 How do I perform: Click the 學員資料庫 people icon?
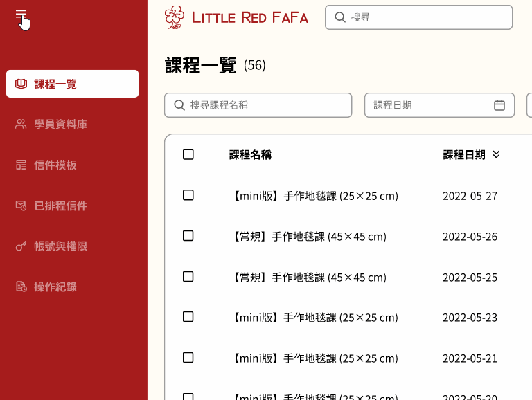[x=21, y=125]
